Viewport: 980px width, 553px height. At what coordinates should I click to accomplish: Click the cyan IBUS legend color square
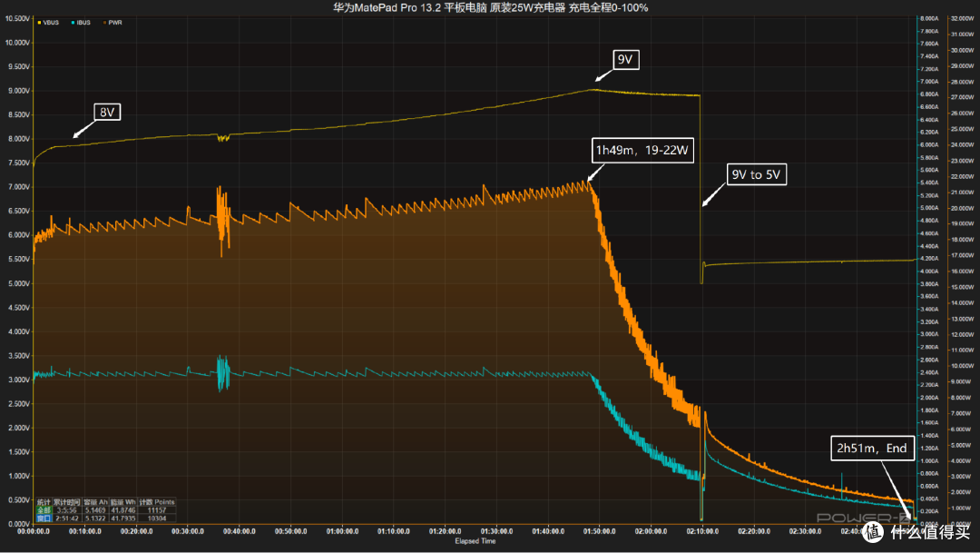coord(73,23)
